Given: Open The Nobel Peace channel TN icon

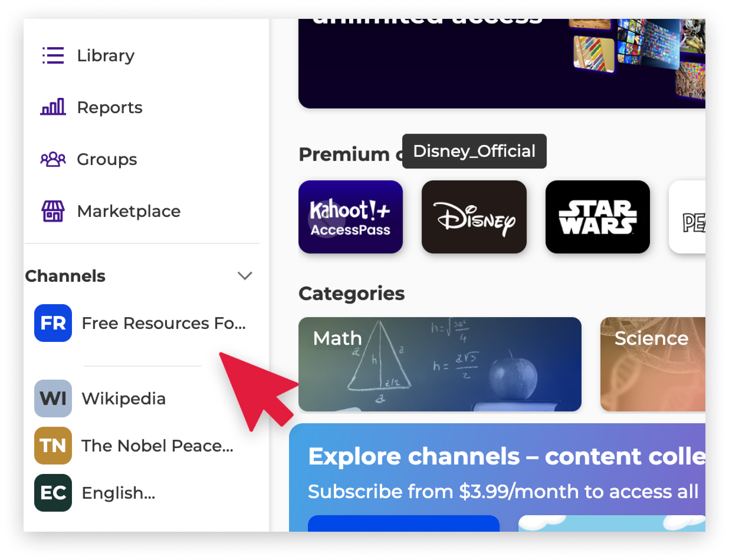Looking at the screenshot, I should [x=53, y=446].
